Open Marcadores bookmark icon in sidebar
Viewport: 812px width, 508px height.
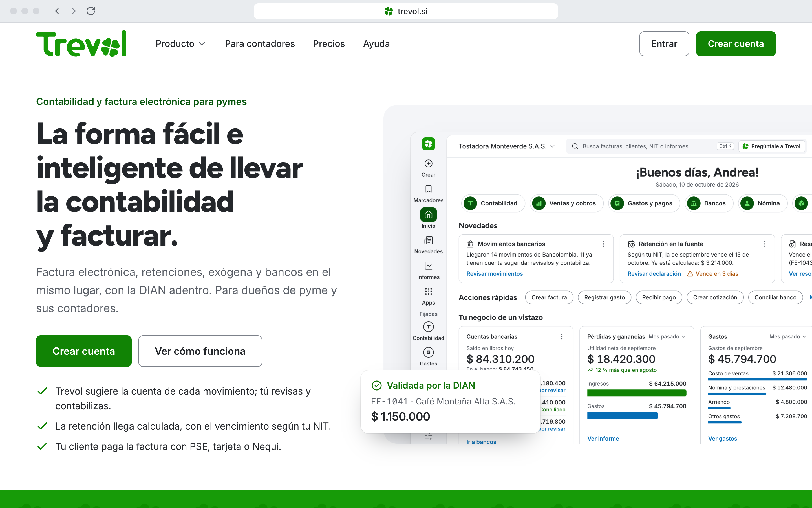[428, 189]
